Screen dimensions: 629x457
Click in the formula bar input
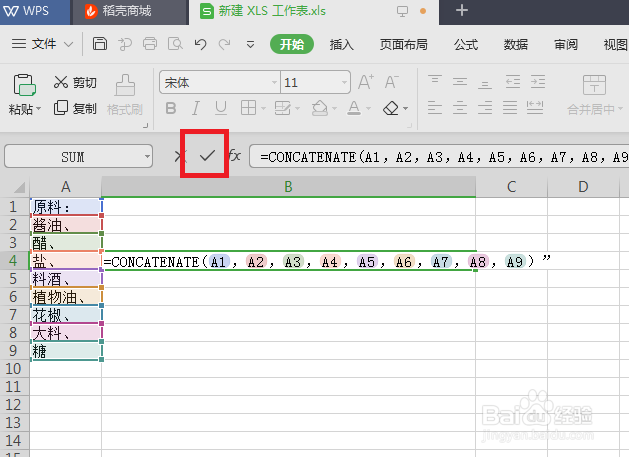pyautogui.click(x=439, y=156)
